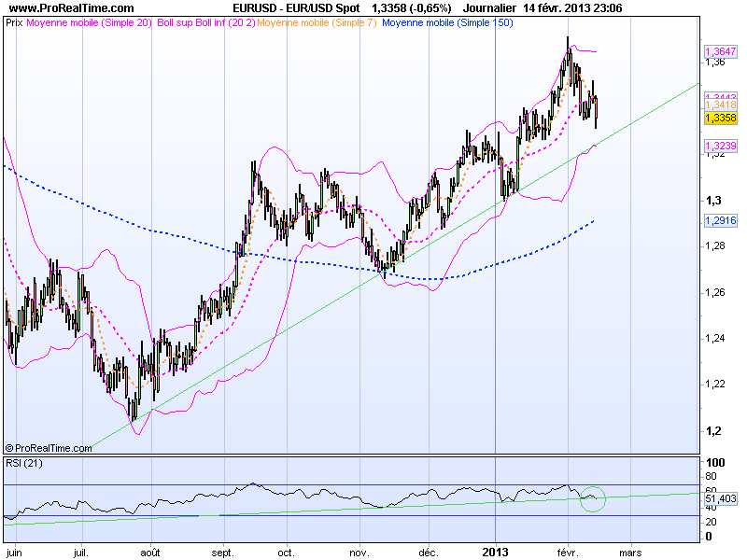Click the 51,403 RSI value tag
This screenshot has width=747, height=560.
[720, 498]
